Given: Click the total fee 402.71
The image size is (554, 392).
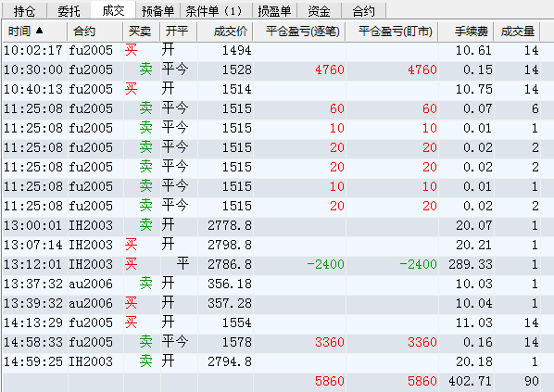Looking at the screenshot, I should click(x=471, y=381).
